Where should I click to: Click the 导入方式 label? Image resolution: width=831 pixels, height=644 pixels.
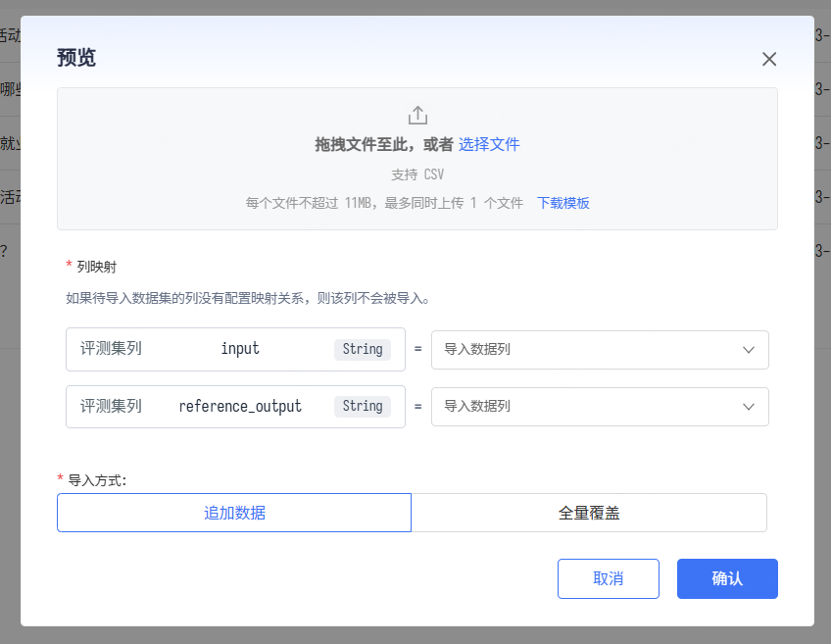(x=98, y=480)
